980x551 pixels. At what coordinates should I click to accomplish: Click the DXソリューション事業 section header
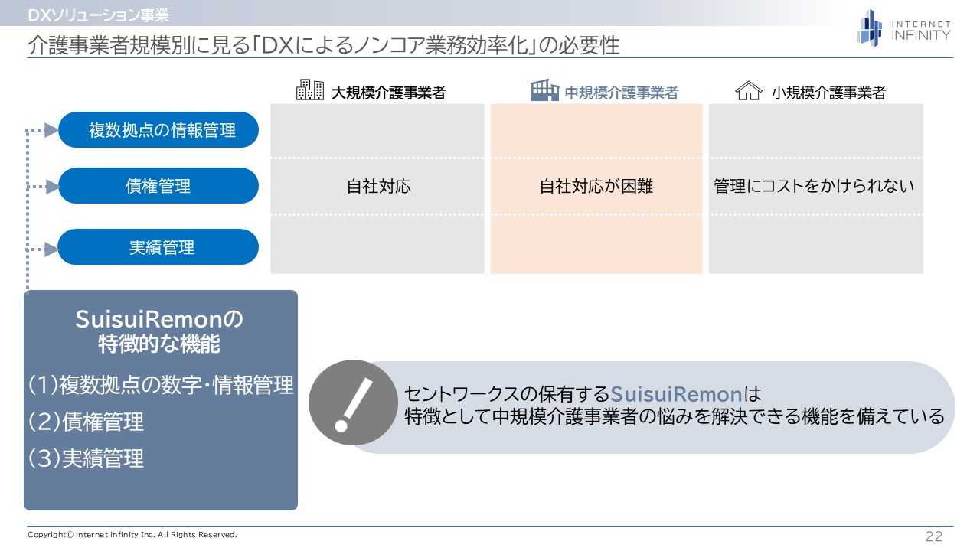98,15
